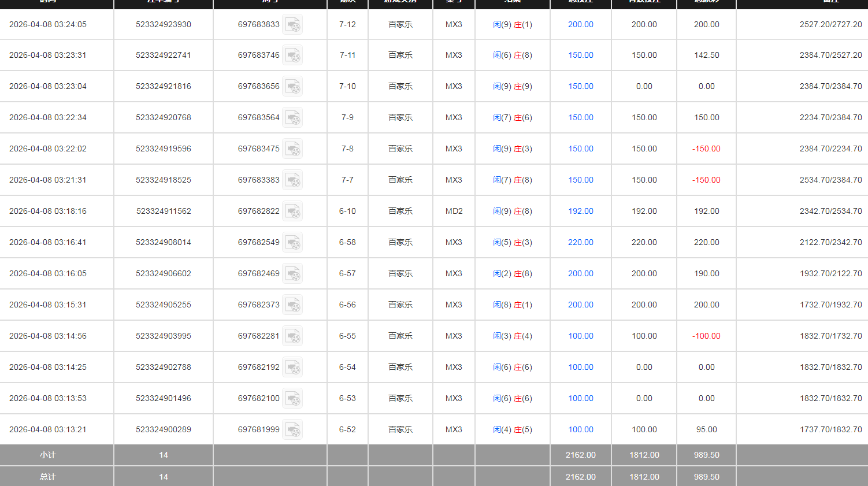Viewport: 868px width, 486px height.
Task: Click the film icon beside 697683475
Action: tap(292, 149)
